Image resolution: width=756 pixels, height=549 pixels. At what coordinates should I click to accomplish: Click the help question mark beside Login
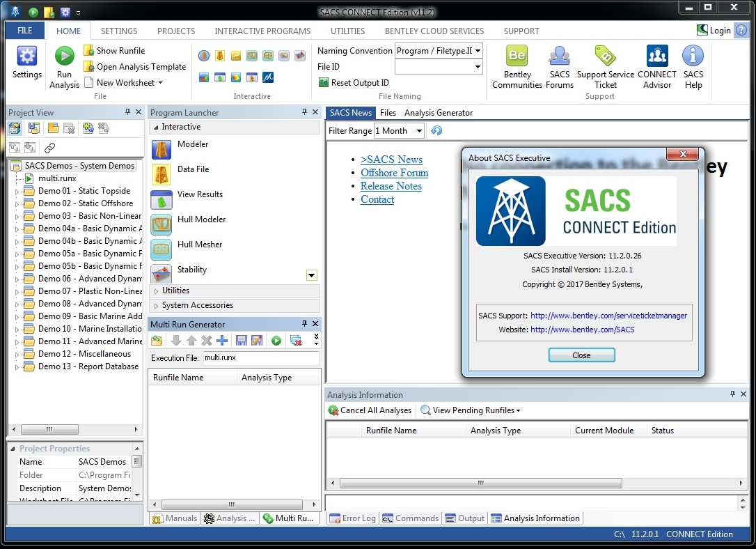pyautogui.click(x=741, y=30)
